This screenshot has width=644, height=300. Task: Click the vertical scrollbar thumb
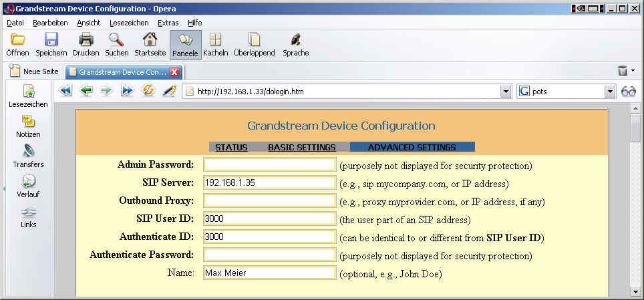pyautogui.click(x=635, y=129)
